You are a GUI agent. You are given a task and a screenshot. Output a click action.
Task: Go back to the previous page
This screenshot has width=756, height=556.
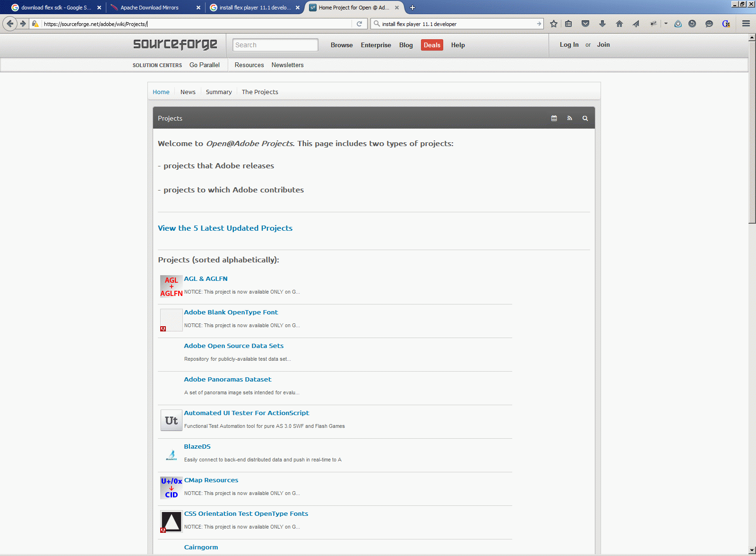pos(10,24)
